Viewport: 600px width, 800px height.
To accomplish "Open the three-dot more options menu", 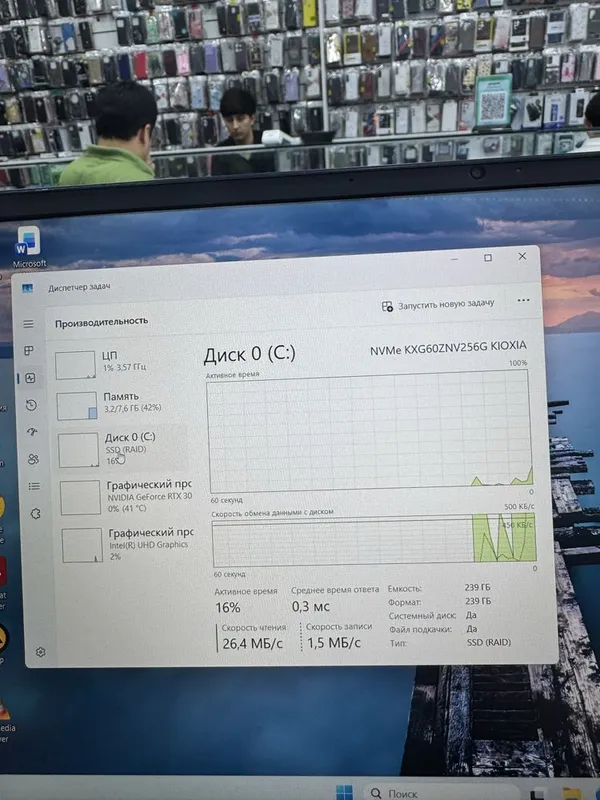I will (523, 300).
